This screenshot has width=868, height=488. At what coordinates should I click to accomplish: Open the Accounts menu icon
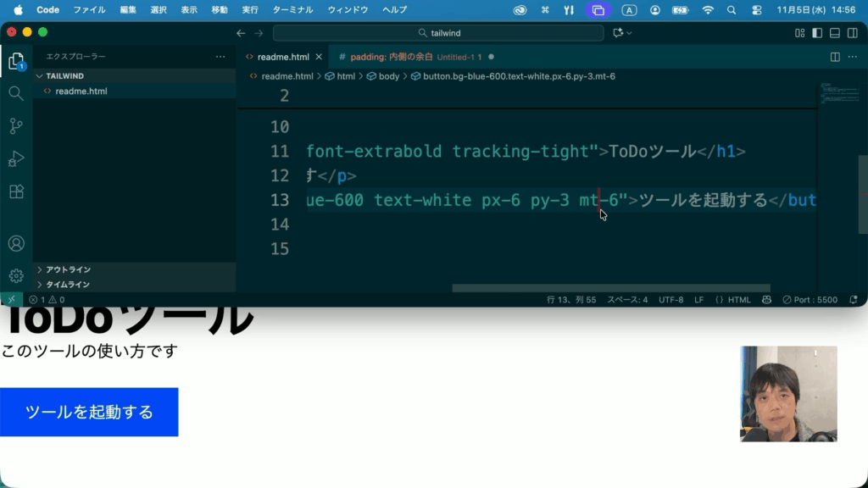[16, 243]
